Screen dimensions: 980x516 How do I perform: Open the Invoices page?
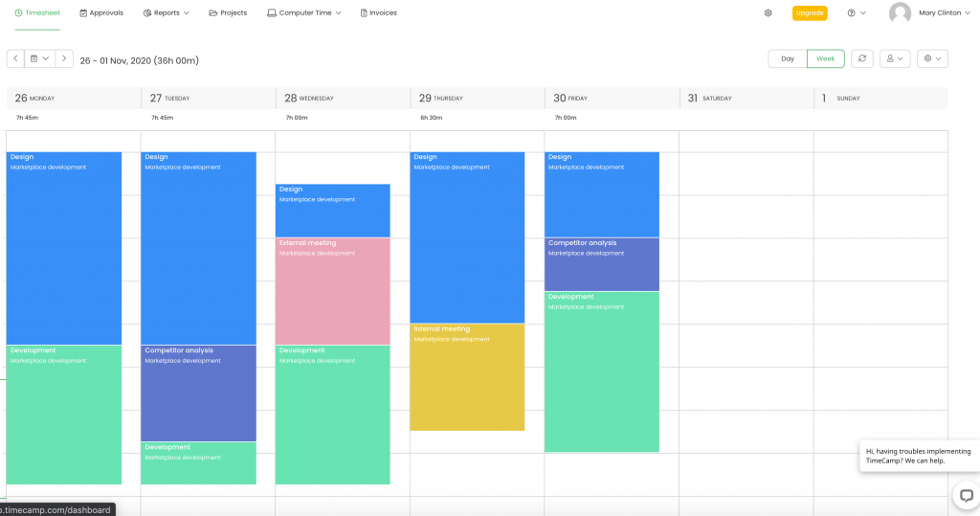(x=379, y=13)
